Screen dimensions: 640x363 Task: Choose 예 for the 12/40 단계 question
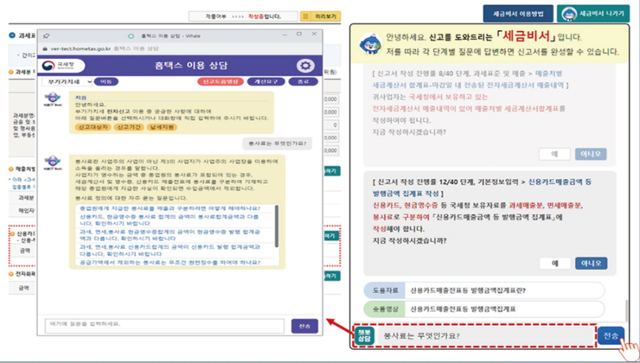555,263
